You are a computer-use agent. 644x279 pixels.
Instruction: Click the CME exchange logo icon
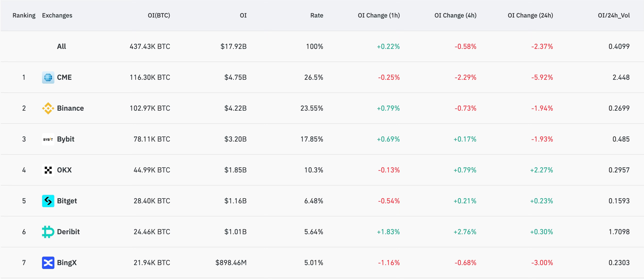(48, 77)
